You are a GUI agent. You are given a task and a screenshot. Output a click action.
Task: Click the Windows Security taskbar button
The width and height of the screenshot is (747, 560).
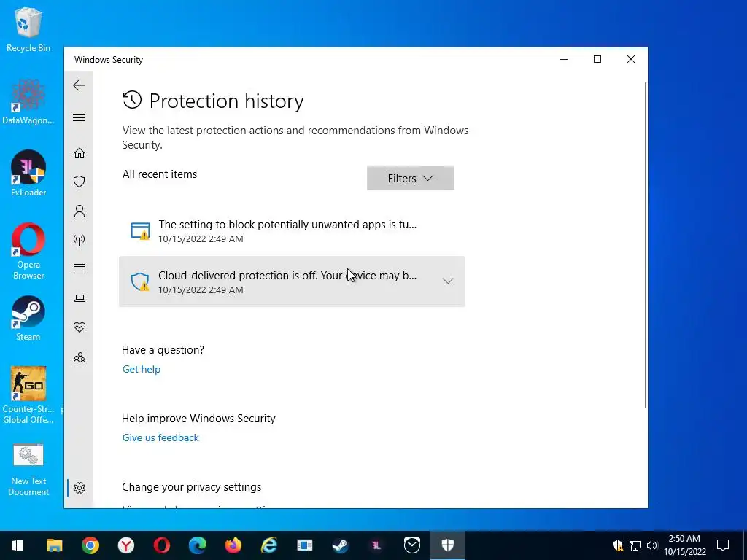click(447, 545)
